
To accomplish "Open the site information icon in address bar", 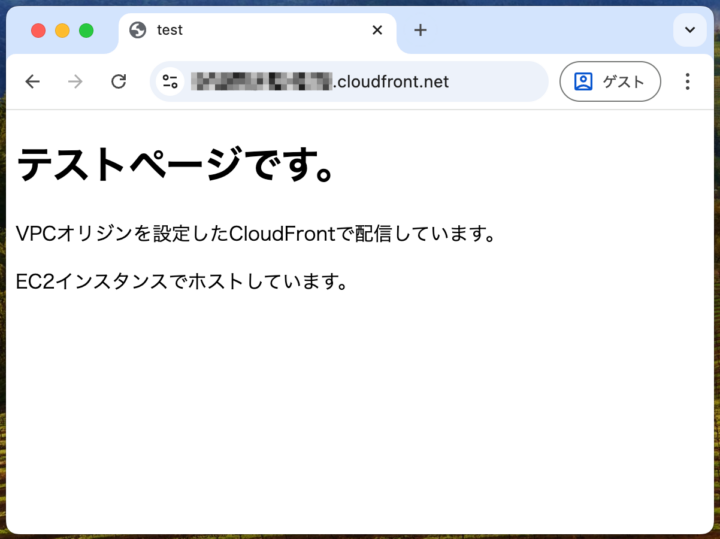I will [170, 82].
